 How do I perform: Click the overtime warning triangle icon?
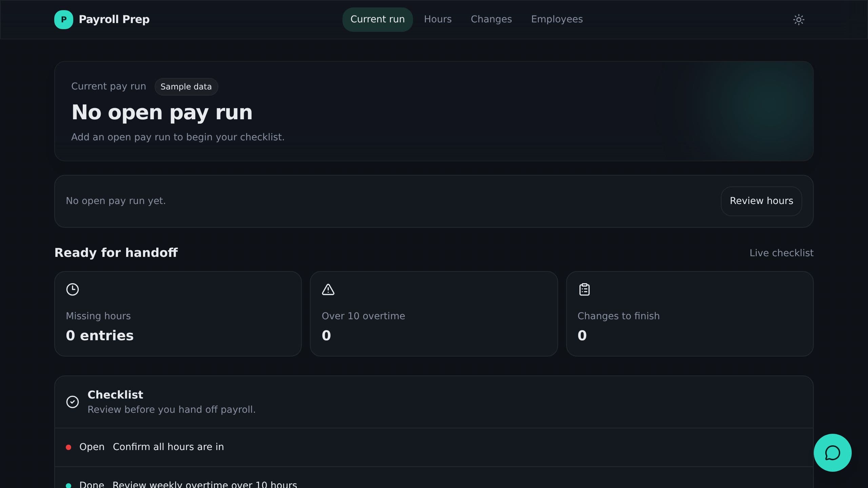(328, 289)
